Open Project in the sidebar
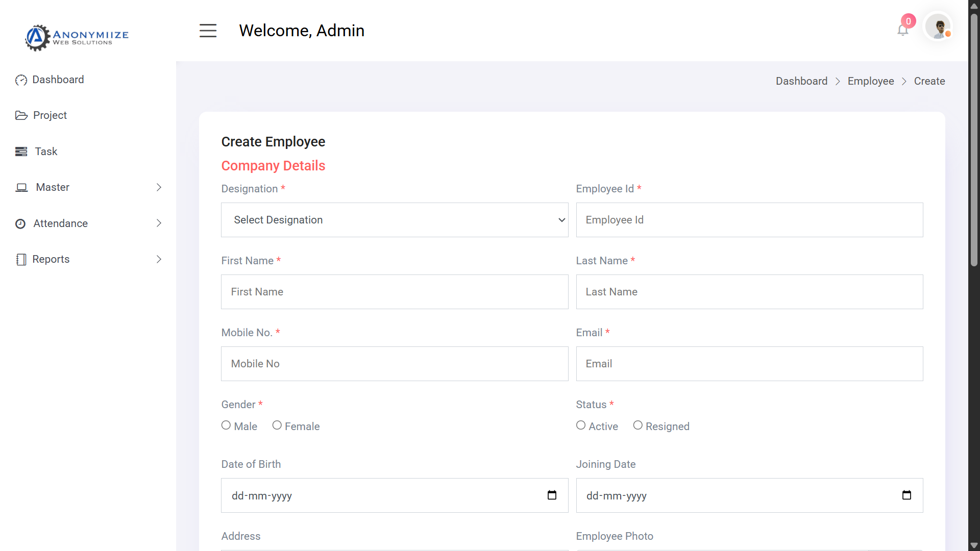 (50, 116)
